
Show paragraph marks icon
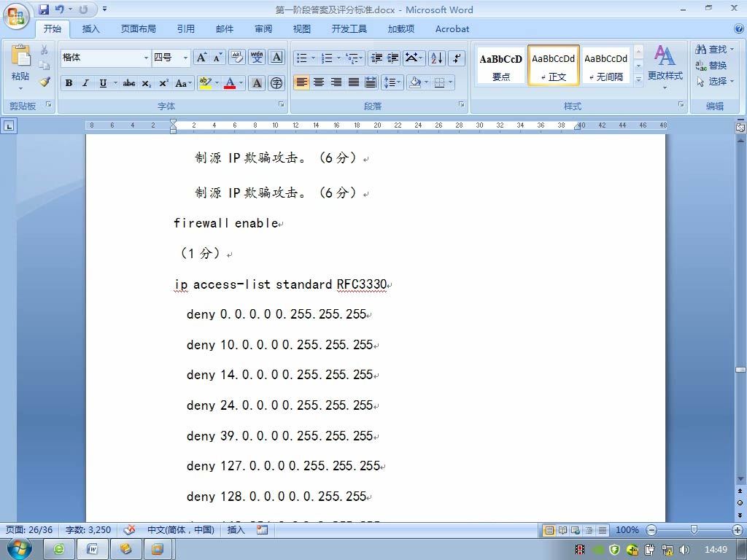click(x=457, y=58)
